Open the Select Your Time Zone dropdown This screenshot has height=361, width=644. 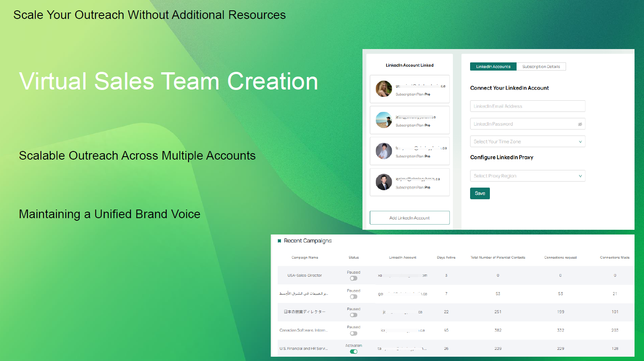pos(527,142)
